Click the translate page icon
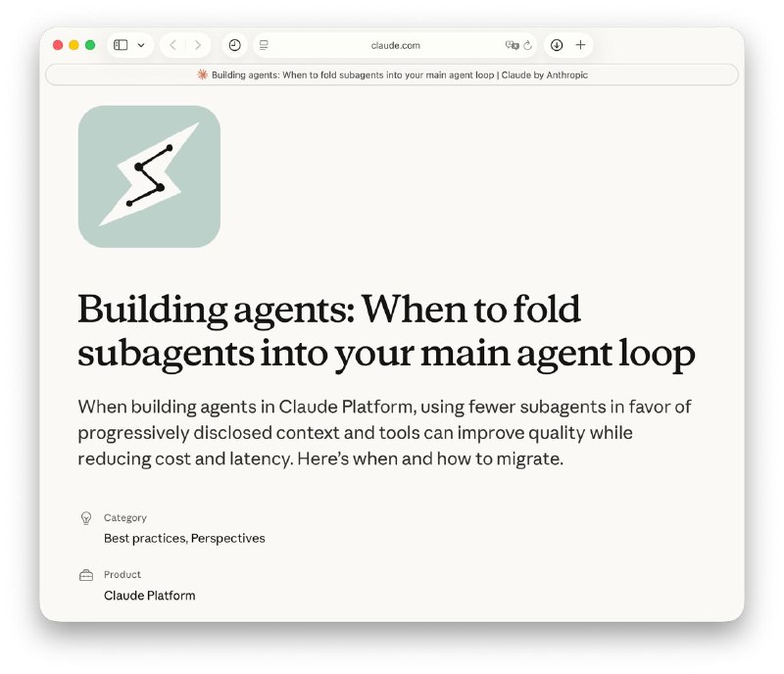 (x=512, y=45)
